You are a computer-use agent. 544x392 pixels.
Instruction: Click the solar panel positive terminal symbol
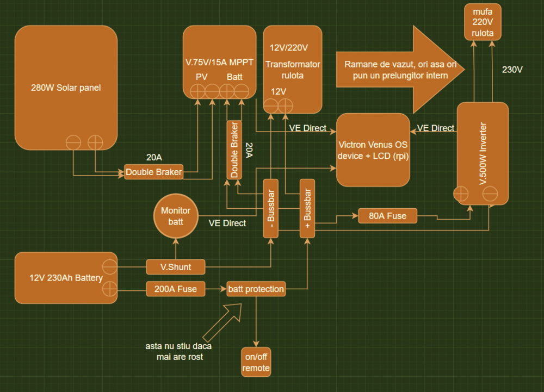[x=95, y=142]
